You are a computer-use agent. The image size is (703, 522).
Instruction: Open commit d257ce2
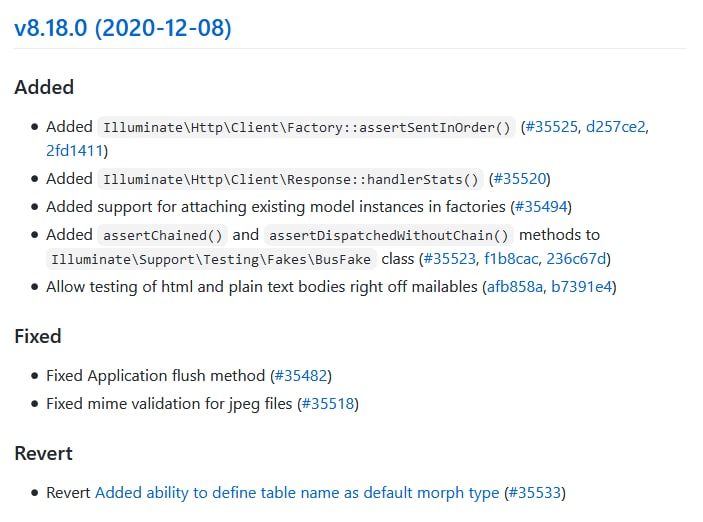[616, 126]
